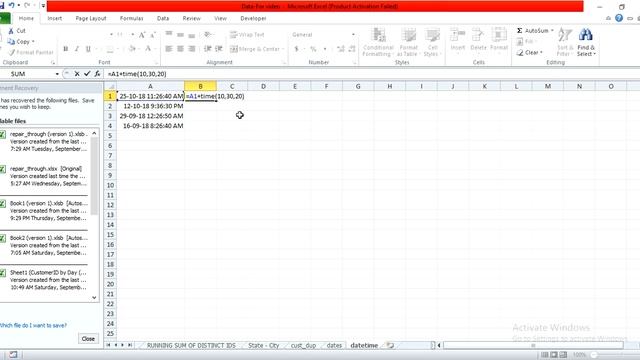This screenshot has height=360, width=640.
Task: Toggle checkbox for repair_through (version 1).xlsb
Action: [x=2, y=134]
